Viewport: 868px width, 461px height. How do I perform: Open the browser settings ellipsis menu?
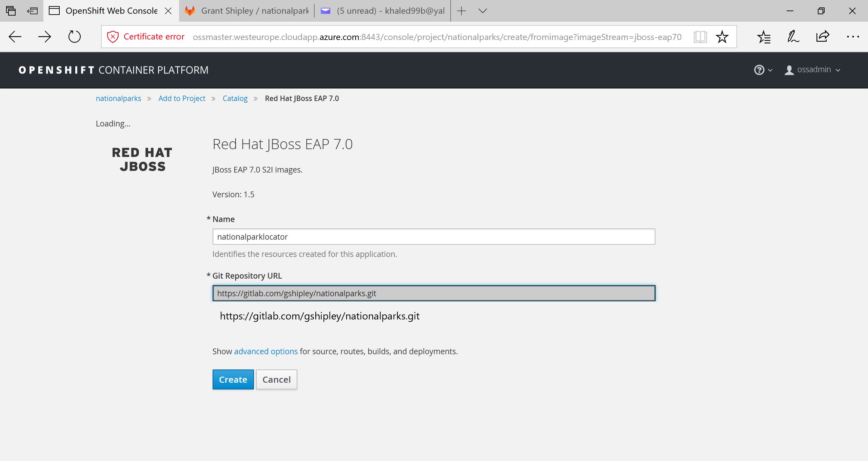[x=852, y=37]
